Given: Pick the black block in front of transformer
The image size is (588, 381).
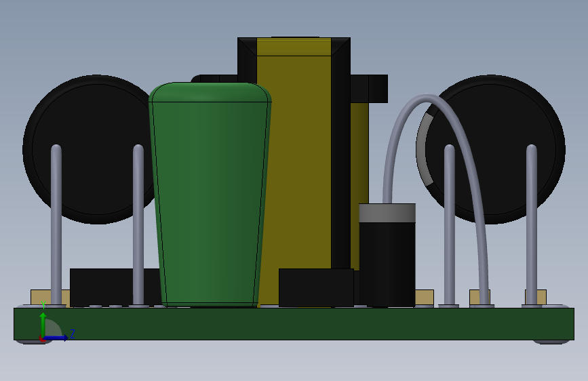Looking at the screenshot, I should 316,287.
